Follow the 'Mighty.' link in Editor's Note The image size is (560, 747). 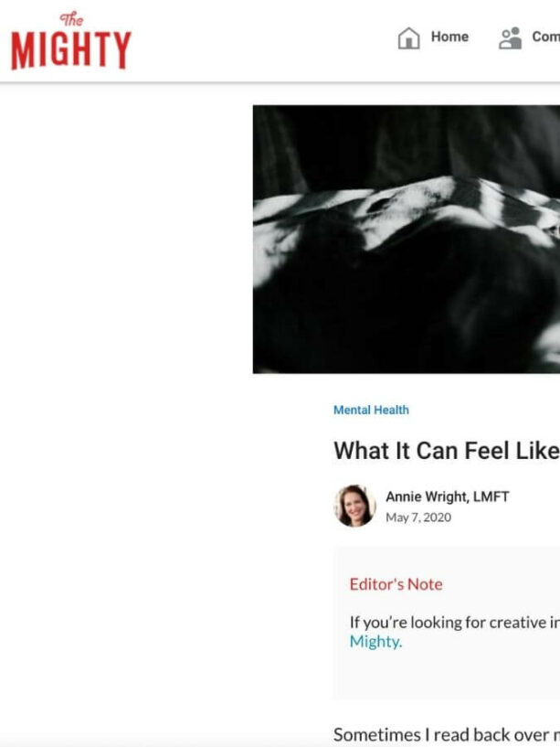375,641
